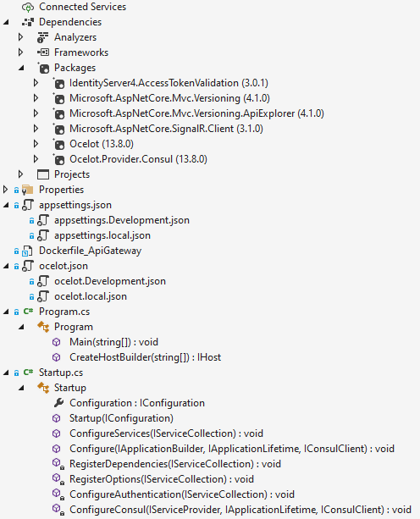Select the ocelot.local.json file
Viewport: 420px width, 519px height.
coord(91,296)
